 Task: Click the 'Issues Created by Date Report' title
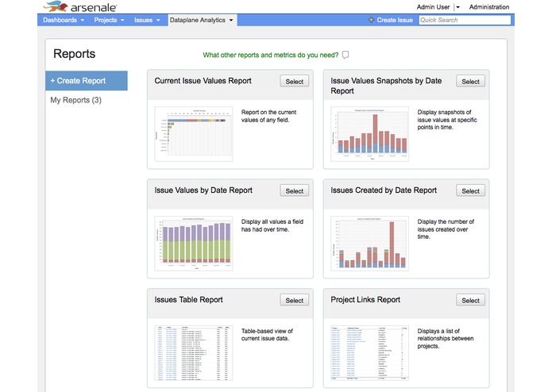384,190
